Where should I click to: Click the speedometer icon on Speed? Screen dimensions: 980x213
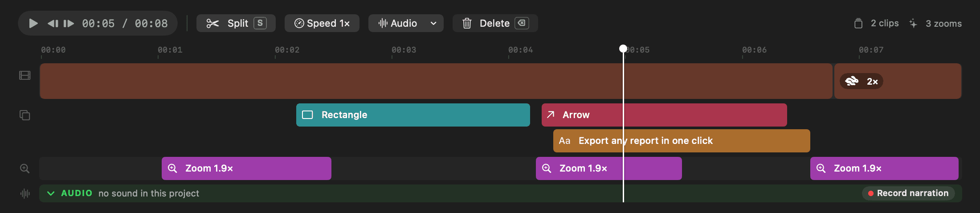click(299, 23)
